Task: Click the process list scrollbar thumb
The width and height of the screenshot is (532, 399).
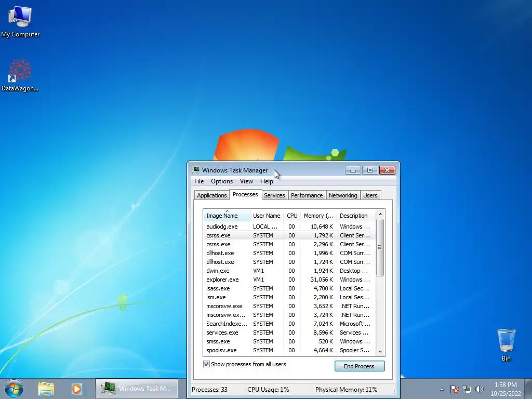Action: tap(380, 247)
